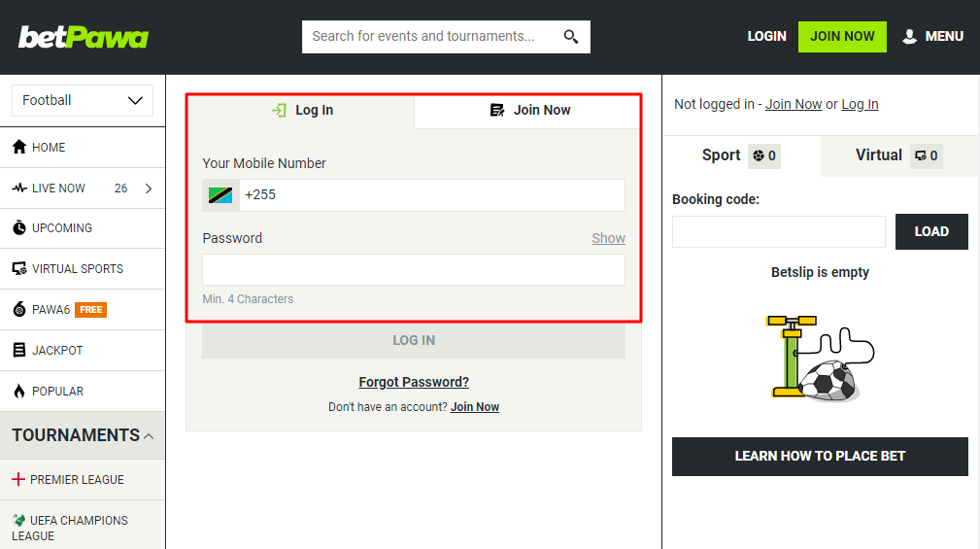The height and width of the screenshot is (549, 980).
Task: Click the Virtual Sports monitor icon
Action: 19,269
